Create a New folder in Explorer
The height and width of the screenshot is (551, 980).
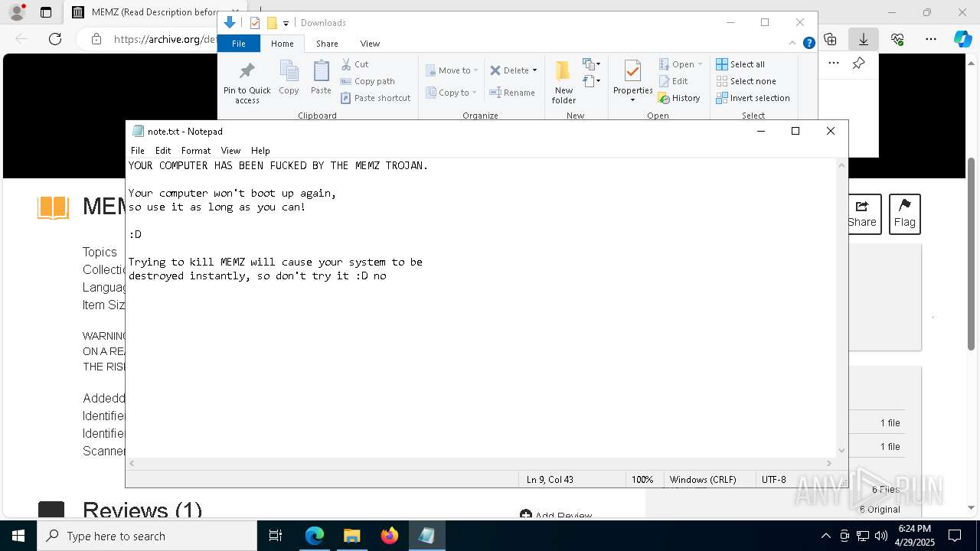tap(563, 83)
